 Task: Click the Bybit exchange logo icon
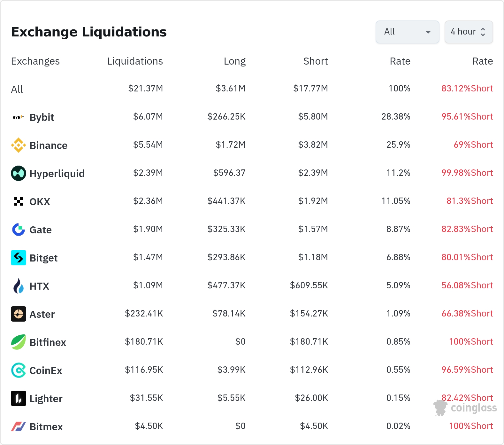pyautogui.click(x=19, y=117)
